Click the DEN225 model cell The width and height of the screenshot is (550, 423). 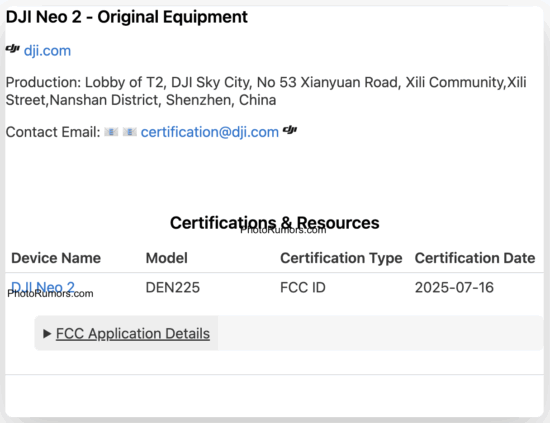(173, 288)
